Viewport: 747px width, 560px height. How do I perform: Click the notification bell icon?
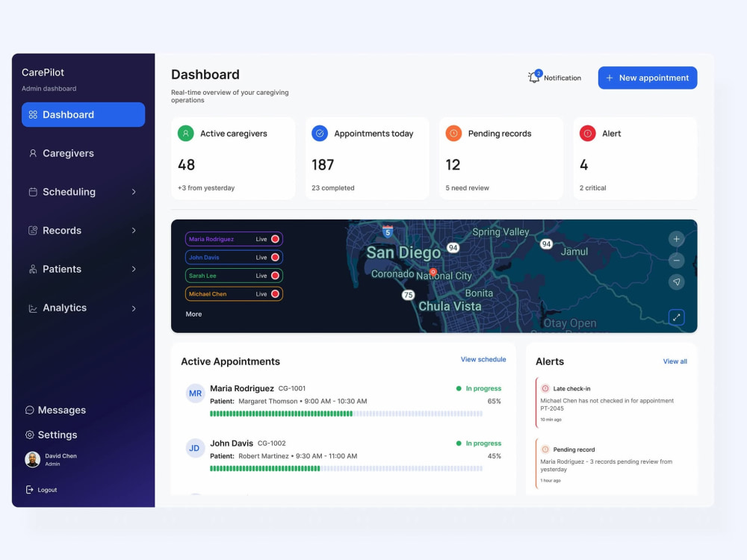coord(535,77)
